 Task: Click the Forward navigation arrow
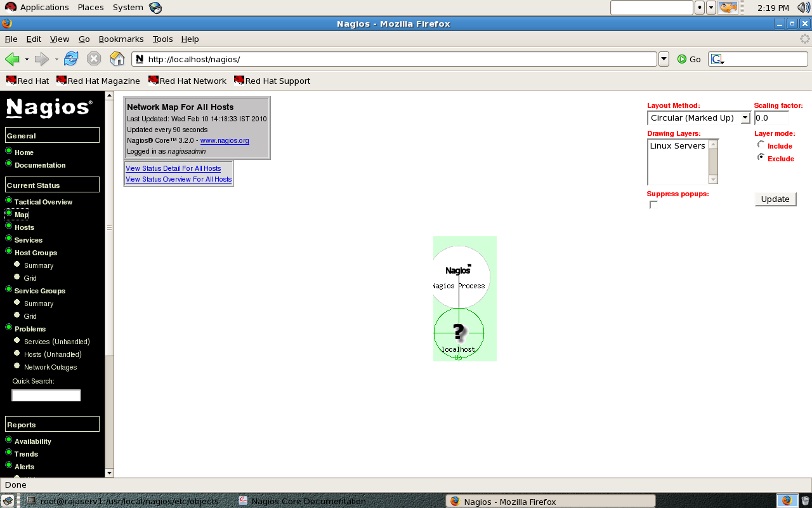click(x=42, y=59)
